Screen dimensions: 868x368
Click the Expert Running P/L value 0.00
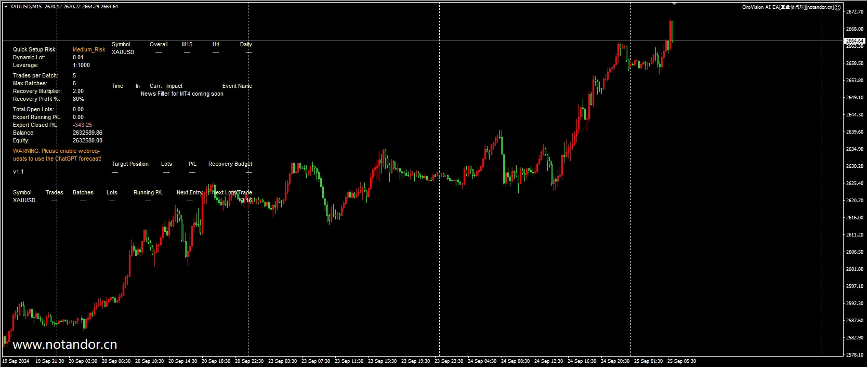pos(78,117)
